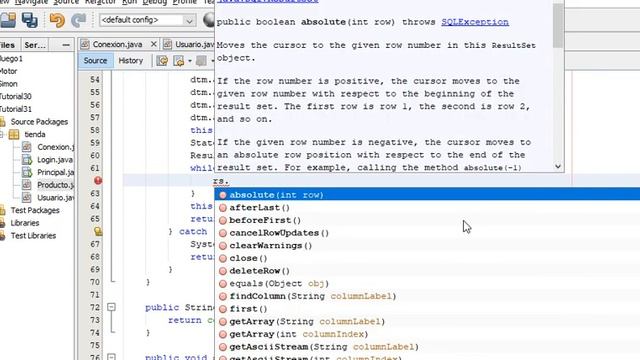640x360 pixels.
Task: Select the Services panel tab
Action: coord(35,45)
